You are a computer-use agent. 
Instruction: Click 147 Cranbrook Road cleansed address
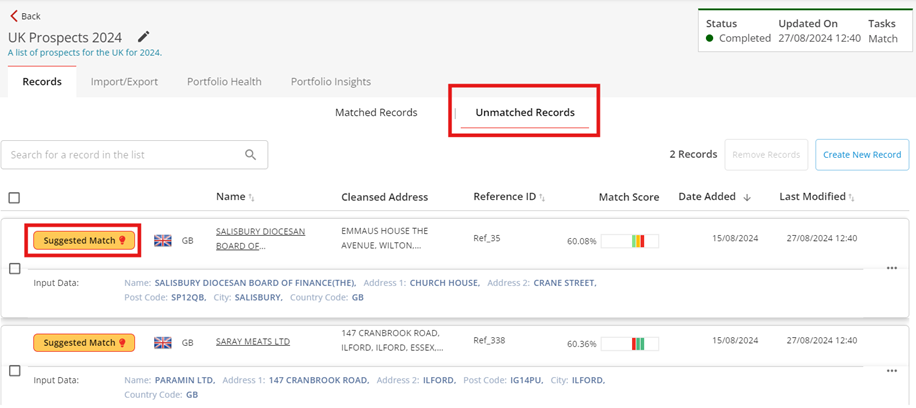(392, 341)
